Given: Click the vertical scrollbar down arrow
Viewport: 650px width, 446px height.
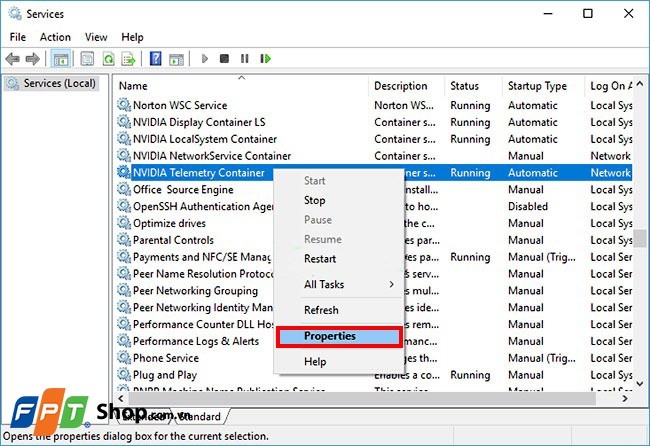Looking at the screenshot, I should (640, 384).
